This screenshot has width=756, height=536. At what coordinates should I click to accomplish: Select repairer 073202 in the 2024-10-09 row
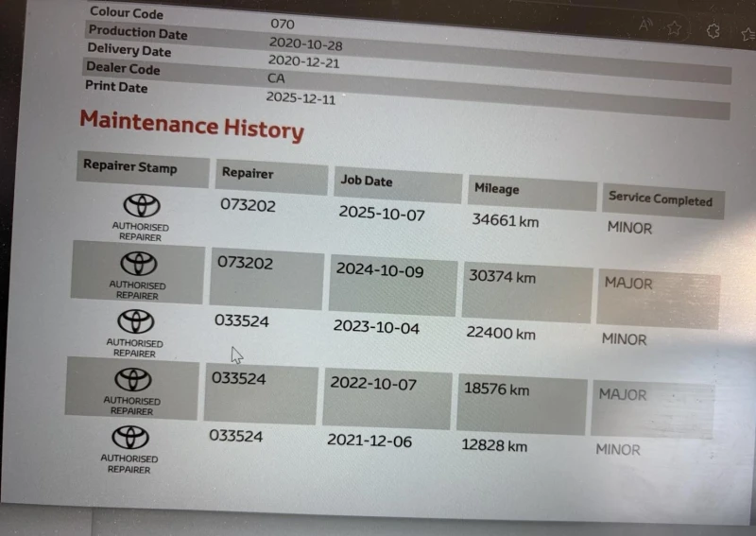pos(245,263)
